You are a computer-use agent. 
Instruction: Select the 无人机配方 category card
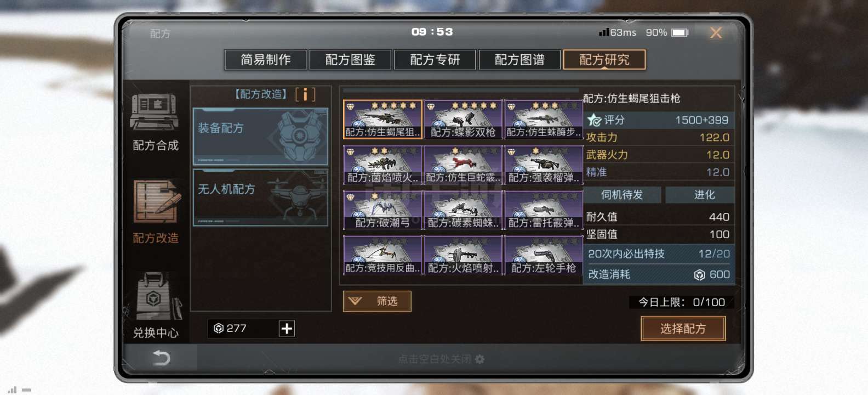pos(261,198)
